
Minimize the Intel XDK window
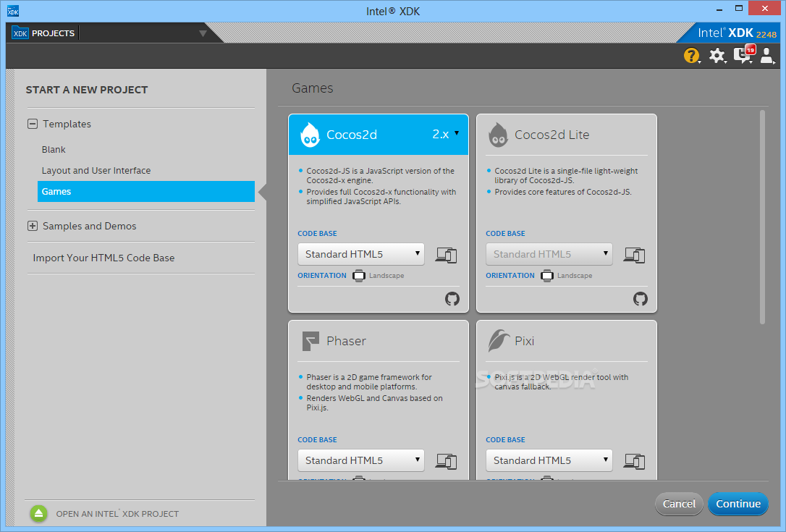point(719,9)
